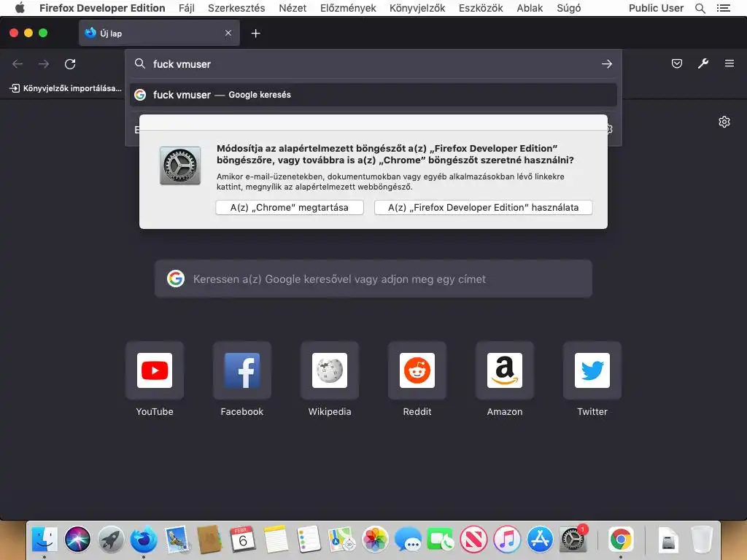Open new tab page settings gear
This screenshot has width=747, height=560.
(724, 122)
